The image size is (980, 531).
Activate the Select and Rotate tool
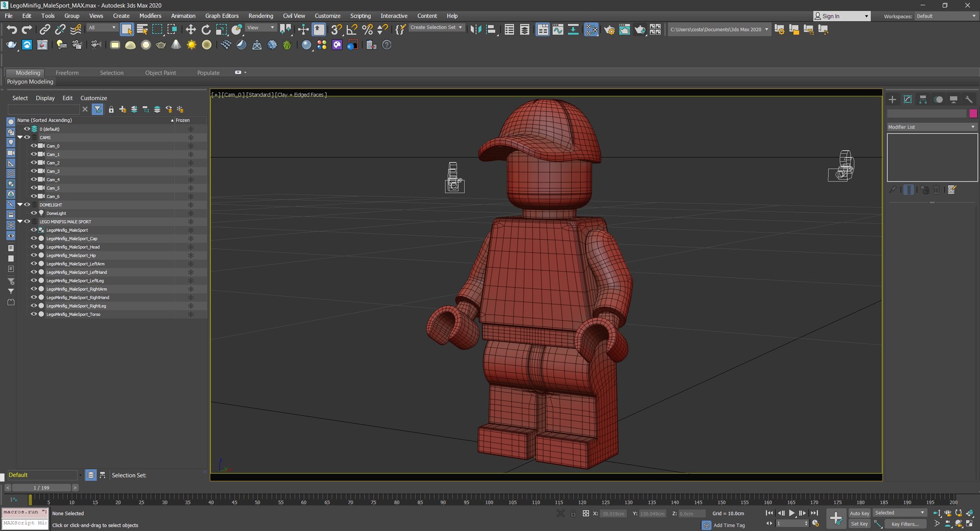pyautogui.click(x=206, y=30)
